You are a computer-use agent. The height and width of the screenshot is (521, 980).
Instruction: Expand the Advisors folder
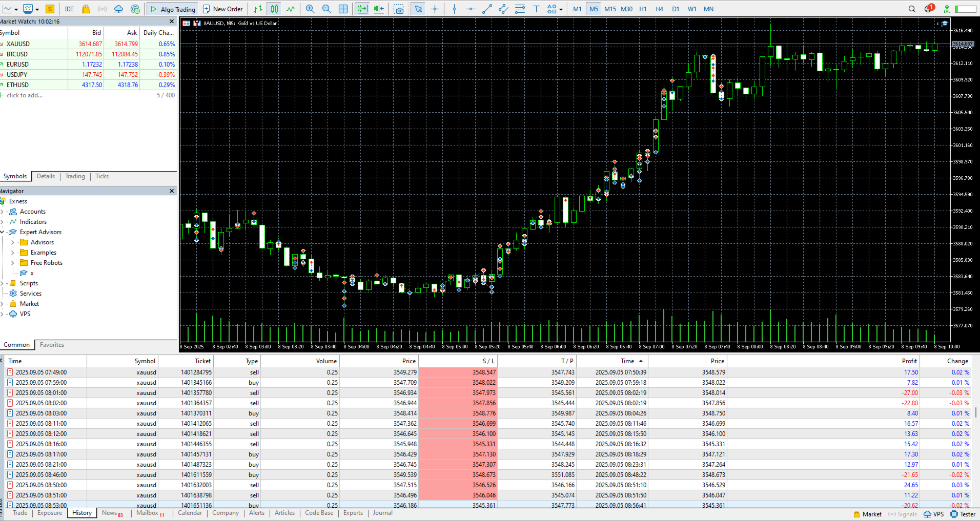tap(13, 242)
